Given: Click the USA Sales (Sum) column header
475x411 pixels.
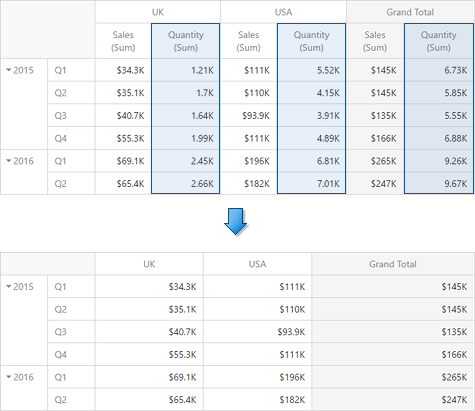Looking at the screenshot, I should tap(249, 41).
